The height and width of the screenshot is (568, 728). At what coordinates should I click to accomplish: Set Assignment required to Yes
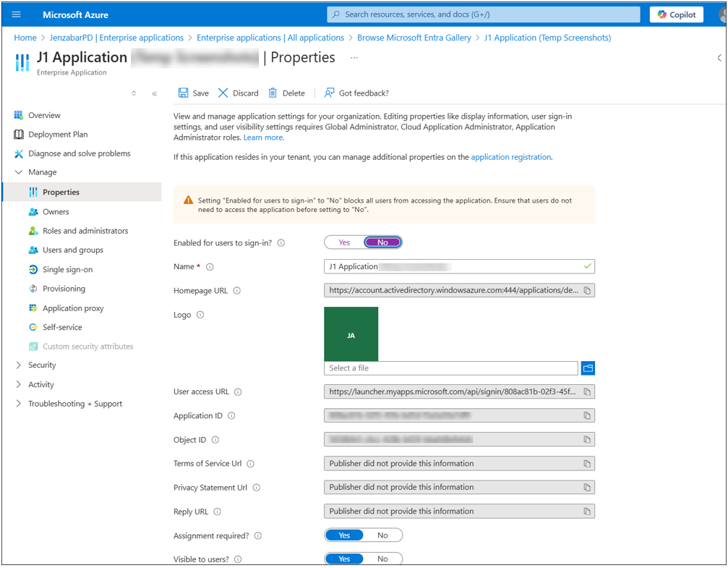(x=344, y=535)
